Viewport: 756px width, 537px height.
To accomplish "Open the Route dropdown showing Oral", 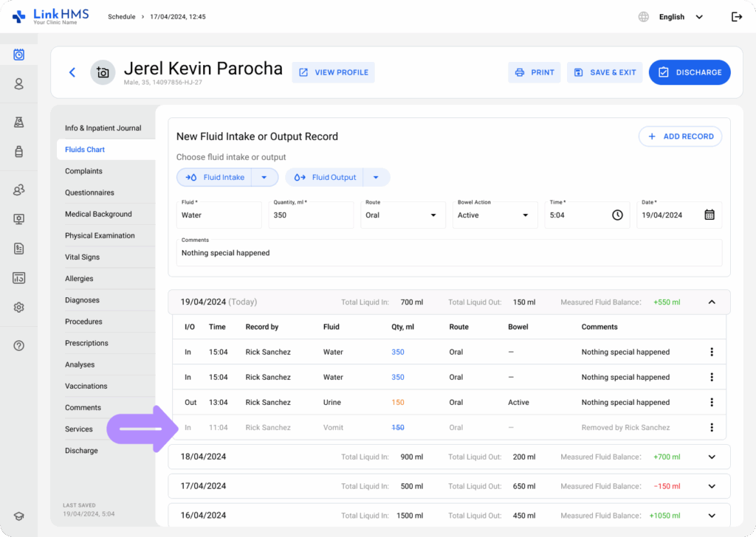I will tap(401, 215).
